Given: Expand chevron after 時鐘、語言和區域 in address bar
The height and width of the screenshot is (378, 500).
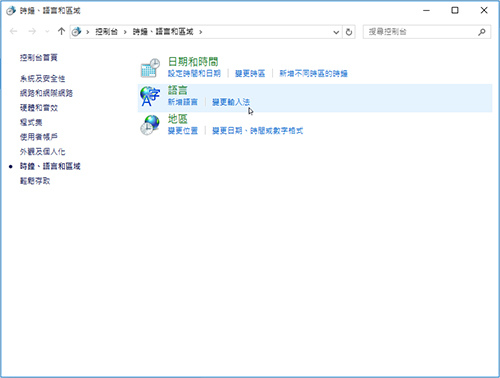Looking at the screenshot, I should point(201,32).
